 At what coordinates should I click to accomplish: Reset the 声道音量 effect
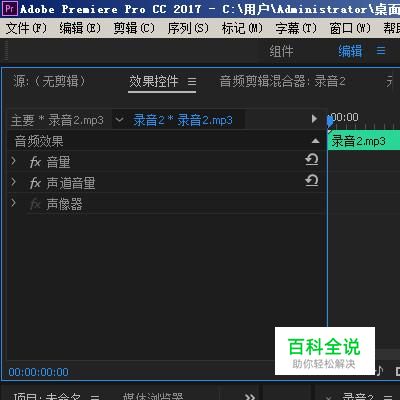coord(312,181)
